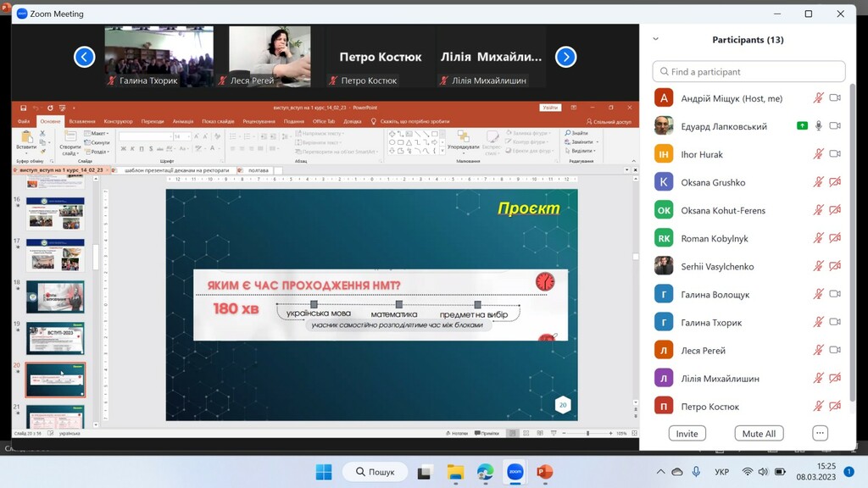Toggle muted microphone for Ihor Hurak

(x=819, y=154)
